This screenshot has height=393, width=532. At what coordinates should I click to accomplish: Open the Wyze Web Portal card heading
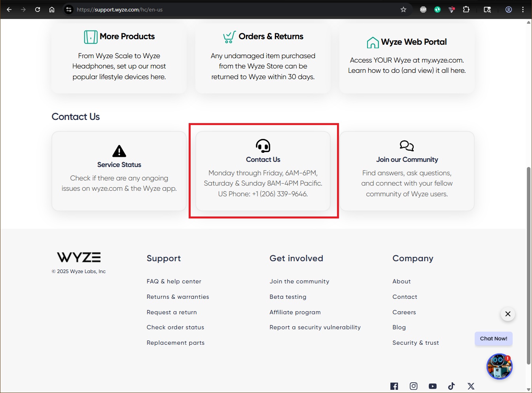click(x=414, y=42)
